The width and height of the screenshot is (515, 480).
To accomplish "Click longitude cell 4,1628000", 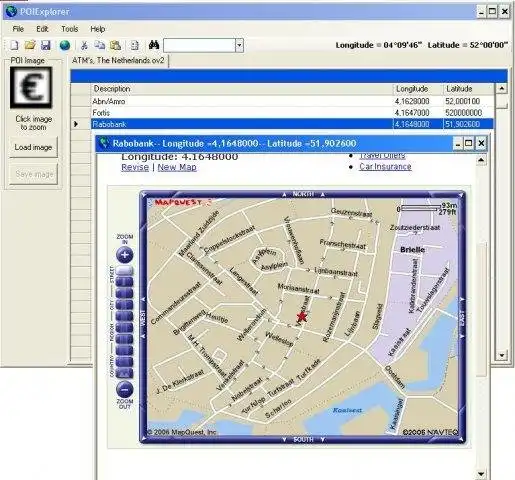I will pos(418,101).
